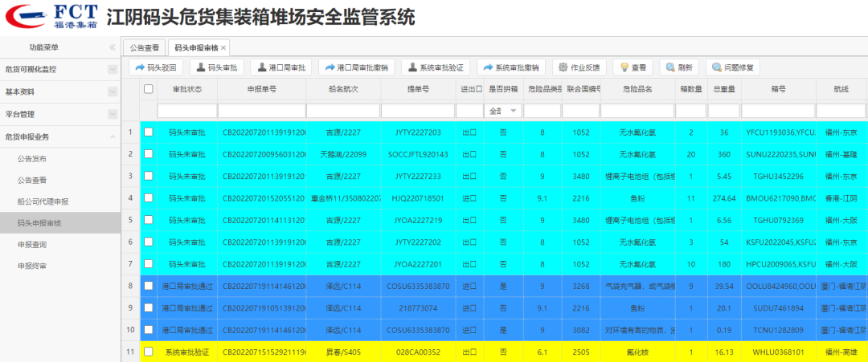
Task: Sort by the 航线 column header
Action: pos(841,89)
